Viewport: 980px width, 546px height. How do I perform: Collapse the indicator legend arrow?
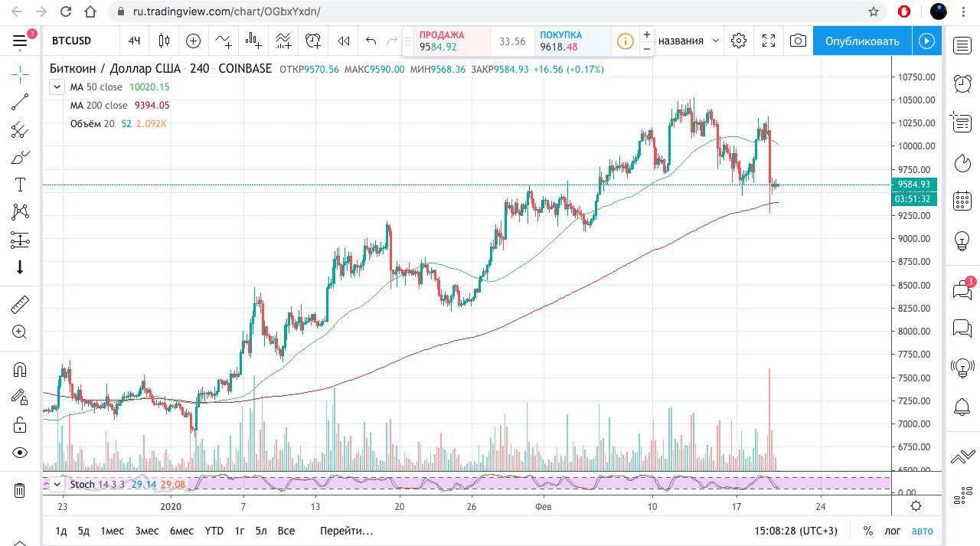(x=57, y=87)
